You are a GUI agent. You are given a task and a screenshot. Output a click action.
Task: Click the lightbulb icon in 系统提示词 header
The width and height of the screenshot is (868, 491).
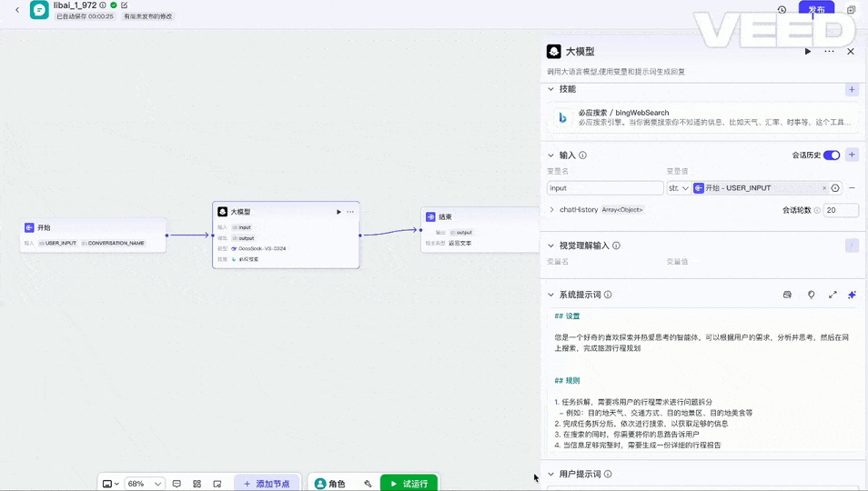811,295
